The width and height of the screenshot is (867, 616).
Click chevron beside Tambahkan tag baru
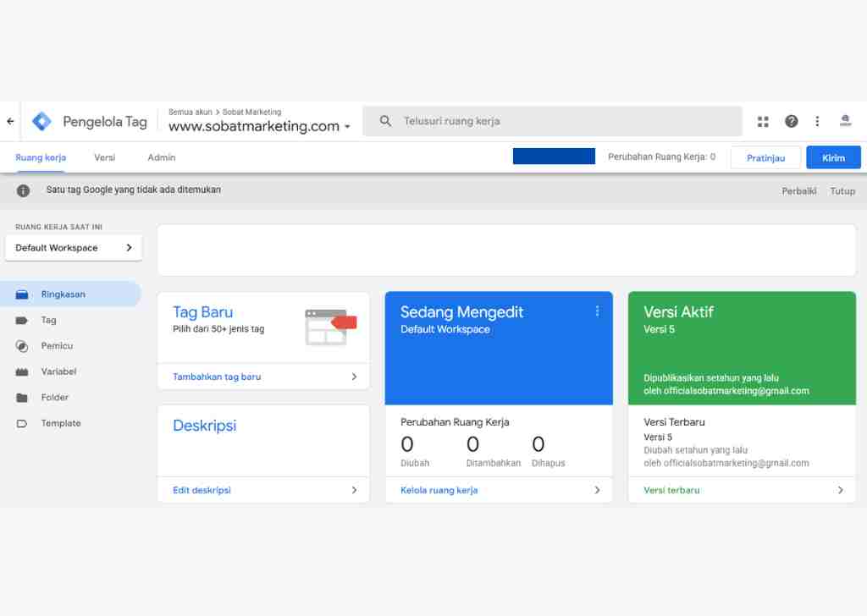tap(355, 377)
